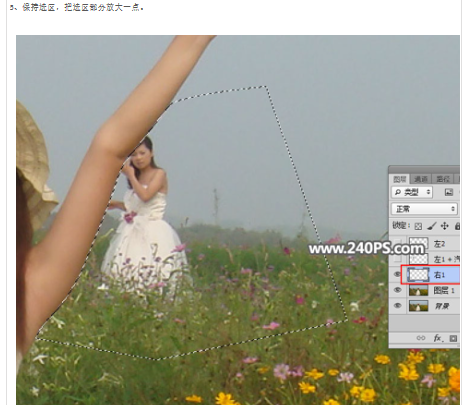462x405 pixels.
Task: Open the fx layer style menu
Action: (x=438, y=338)
